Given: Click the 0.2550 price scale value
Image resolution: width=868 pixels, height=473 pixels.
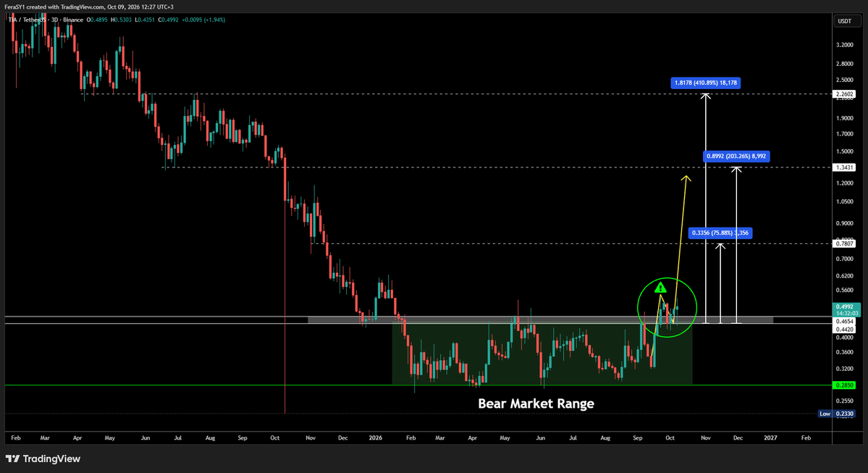Looking at the screenshot, I should point(845,401).
